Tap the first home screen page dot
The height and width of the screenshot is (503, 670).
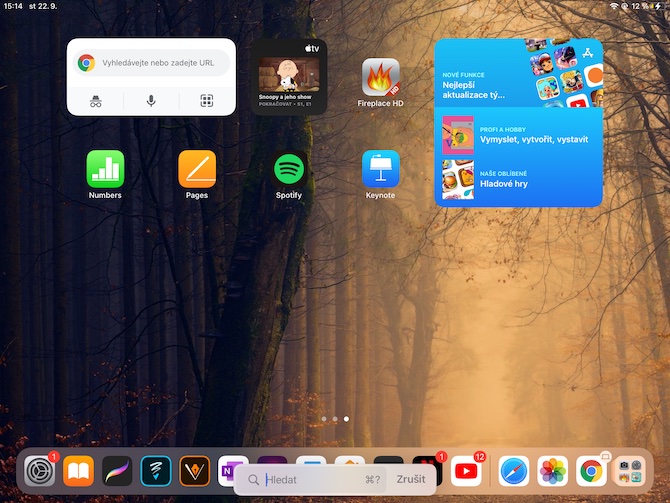pyautogui.click(x=324, y=419)
